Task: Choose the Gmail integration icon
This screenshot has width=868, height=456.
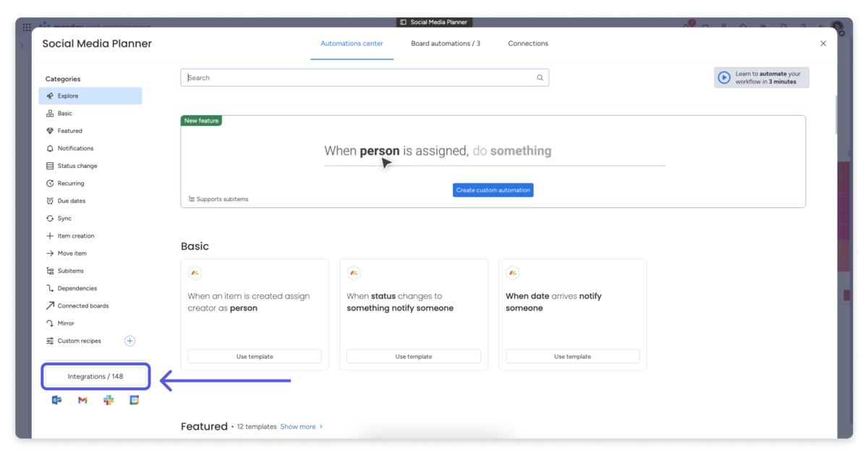Action: pyautogui.click(x=82, y=400)
